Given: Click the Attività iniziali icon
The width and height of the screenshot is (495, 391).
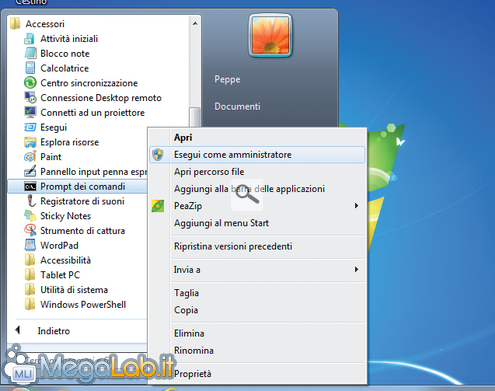Looking at the screenshot, I should coord(30,39).
